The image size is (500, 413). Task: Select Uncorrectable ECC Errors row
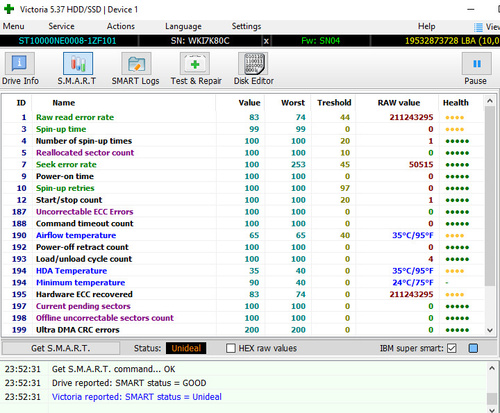click(243, 212)
